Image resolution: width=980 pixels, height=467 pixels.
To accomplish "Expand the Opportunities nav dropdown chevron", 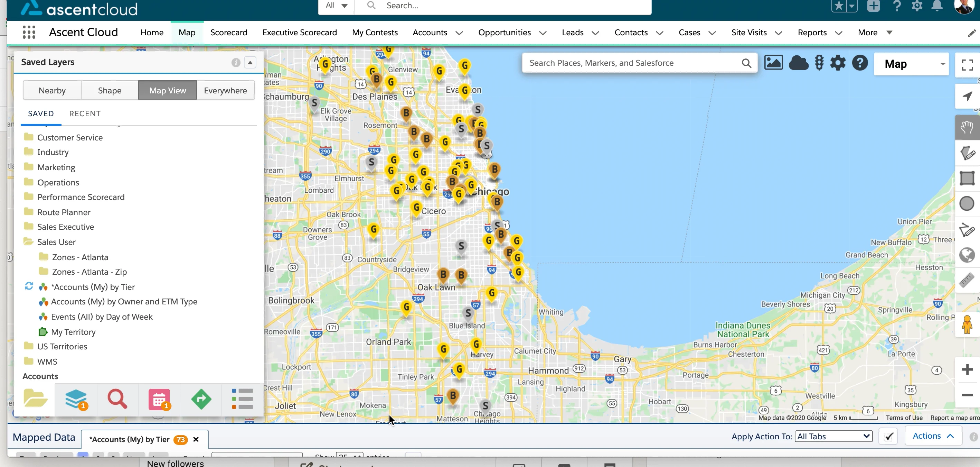I will click(543, 33).
